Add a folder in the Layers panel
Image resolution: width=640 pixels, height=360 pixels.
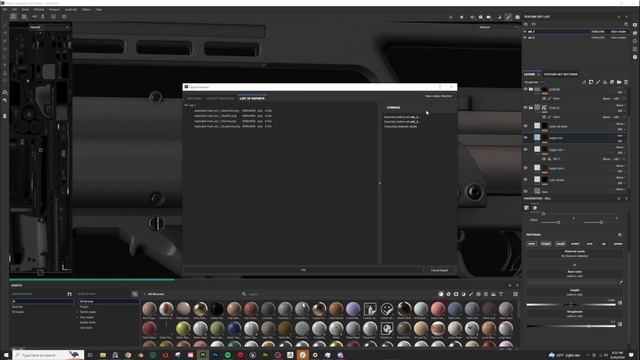tap(619, 82)
